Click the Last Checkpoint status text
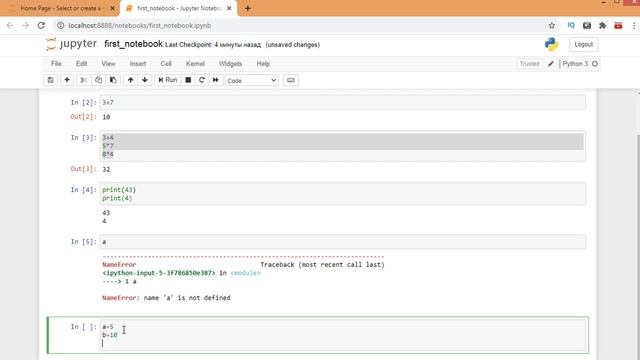Image resolution: width=640 pixels, height=360 pixels. tap(213, 45)
